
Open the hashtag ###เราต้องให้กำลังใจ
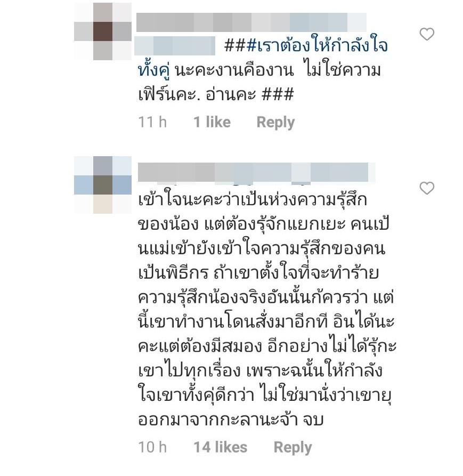coord(306,46)
